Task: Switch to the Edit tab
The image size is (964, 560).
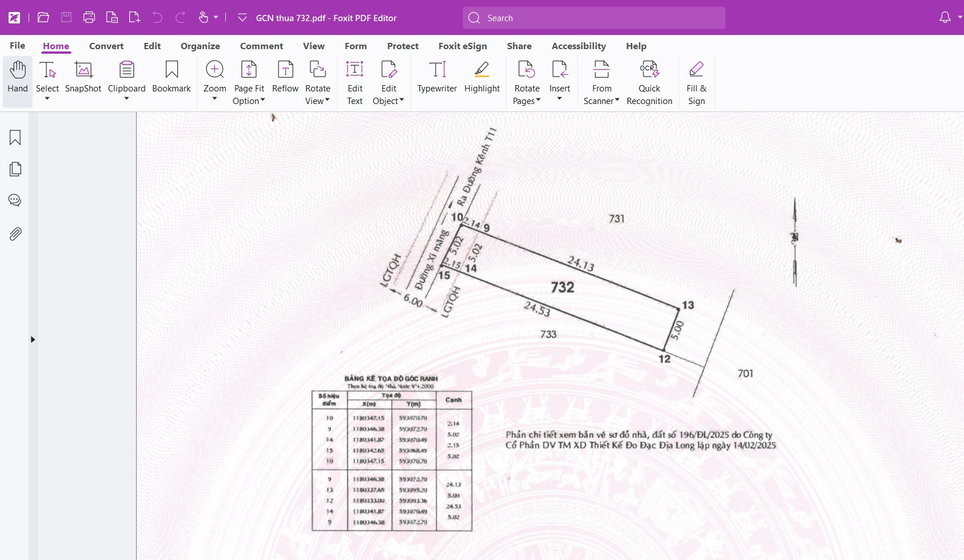Action: tap(152, 46)
